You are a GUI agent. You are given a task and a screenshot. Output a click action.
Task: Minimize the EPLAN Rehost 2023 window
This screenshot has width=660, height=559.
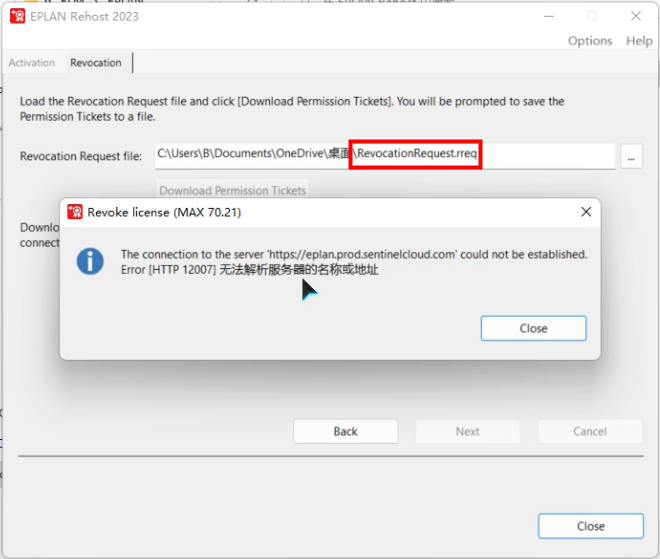(547, 16)
